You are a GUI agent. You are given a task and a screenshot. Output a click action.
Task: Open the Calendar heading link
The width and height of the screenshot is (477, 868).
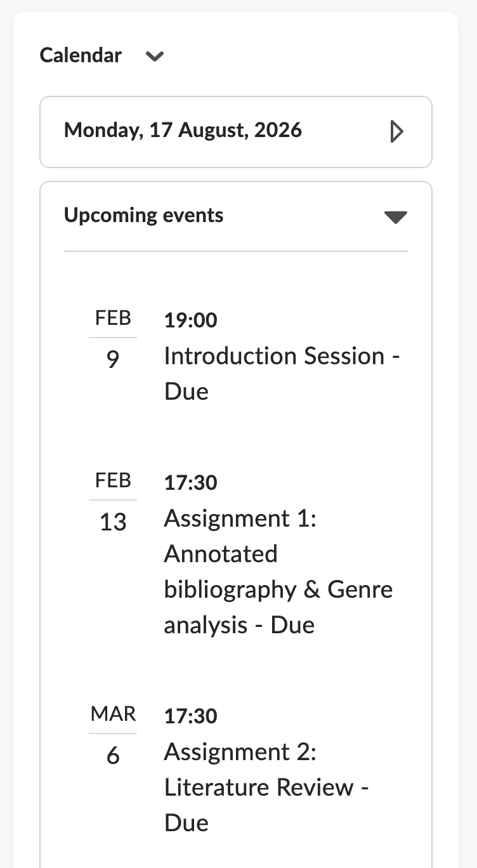tap(81, 55)
